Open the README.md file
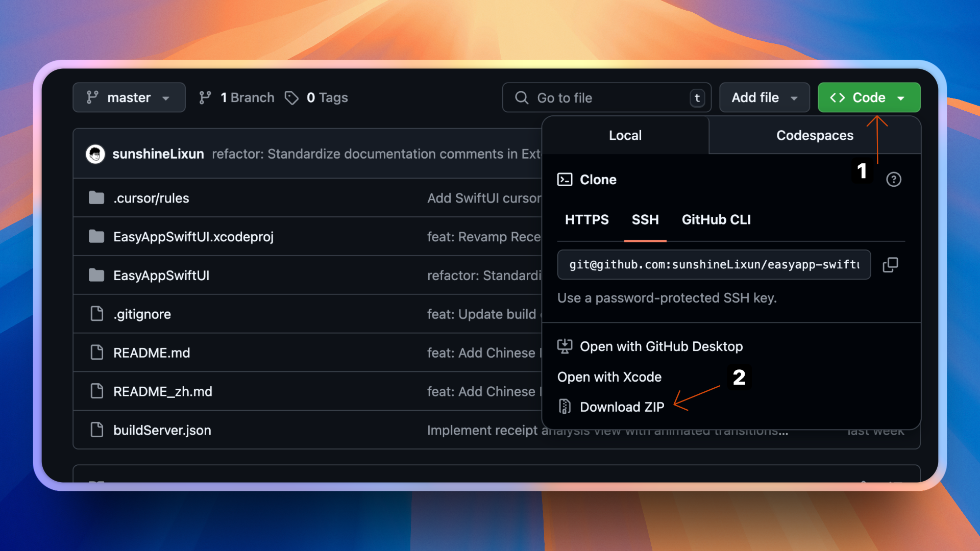Screen dimensions: 980x551 (x=152, y=352)
